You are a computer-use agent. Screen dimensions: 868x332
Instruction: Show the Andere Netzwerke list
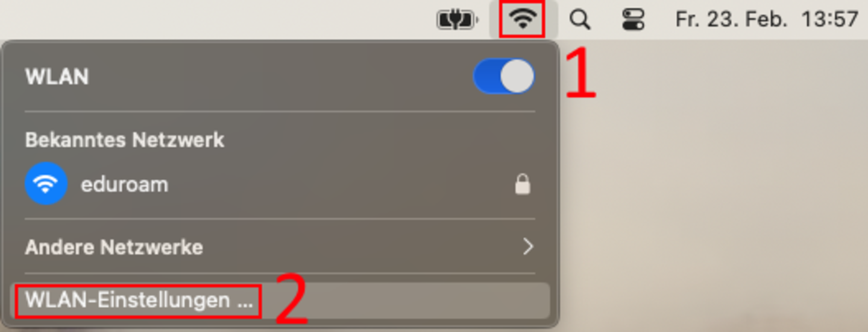coord(280,246)
